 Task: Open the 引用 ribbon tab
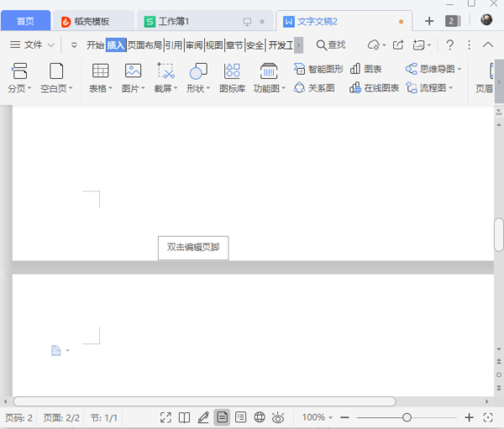pyautogui.click(x=174, y=45)
